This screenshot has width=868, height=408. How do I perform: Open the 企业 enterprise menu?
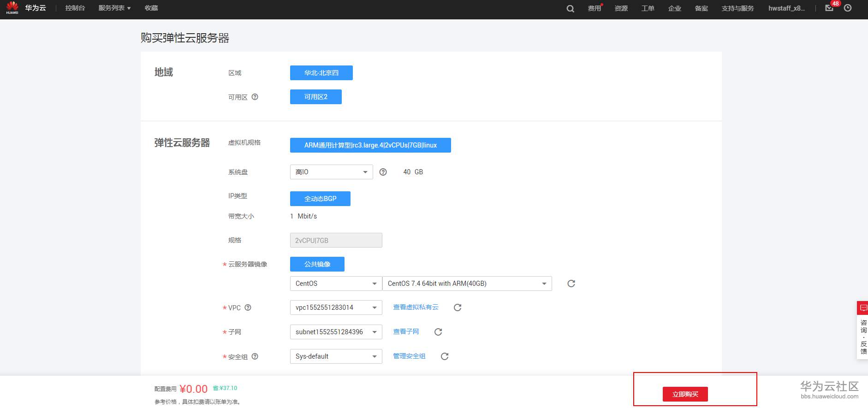(x=675, y=8)
